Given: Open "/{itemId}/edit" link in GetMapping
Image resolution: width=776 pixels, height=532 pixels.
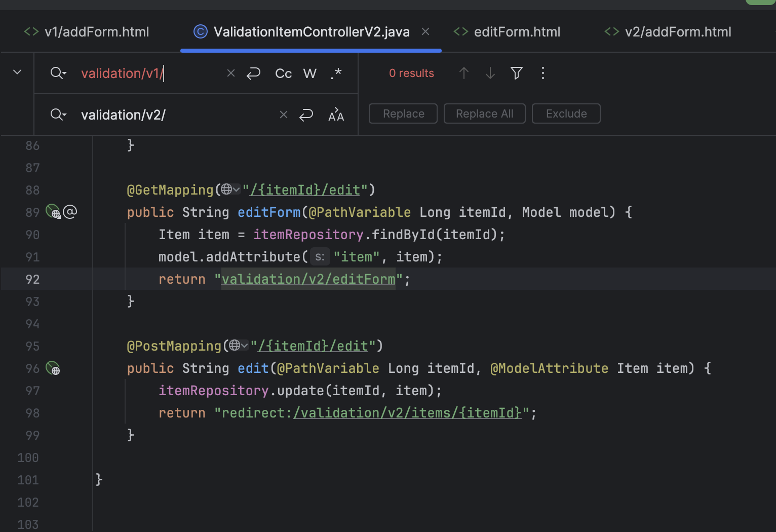Looking at the screenshot, I should 305,190.
